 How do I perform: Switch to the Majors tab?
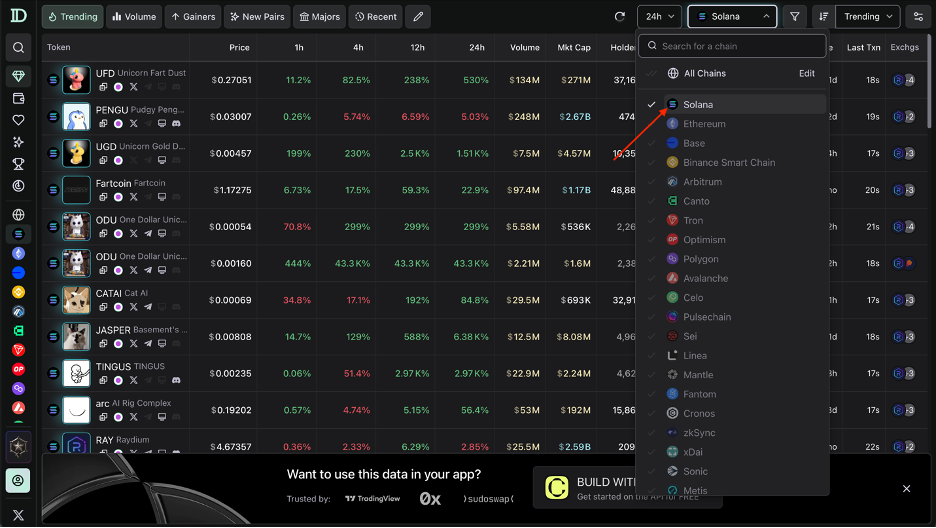click(319, 17)
